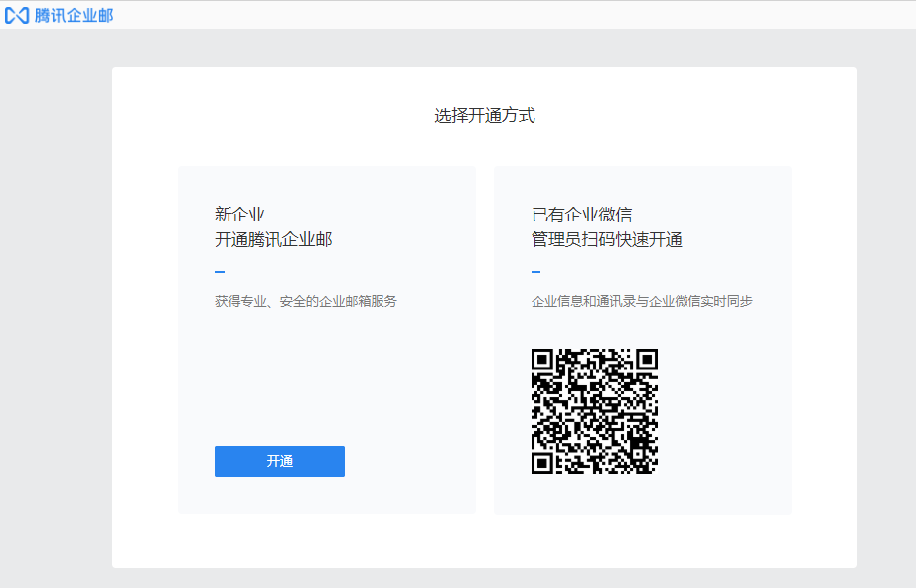This screenshot has width=916, height=588.
Task: Click the 新企业 title text
Action: (239, 215)
